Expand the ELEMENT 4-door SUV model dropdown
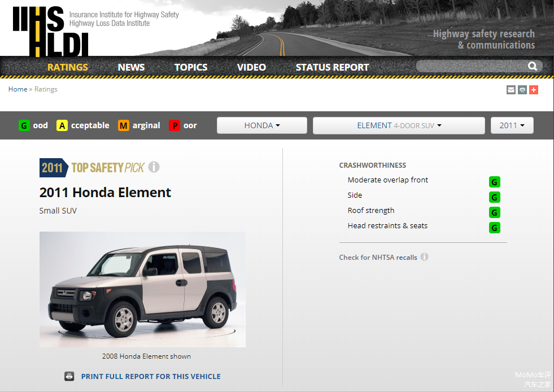The width and height of the screenshot is (554, 392). 399,125
